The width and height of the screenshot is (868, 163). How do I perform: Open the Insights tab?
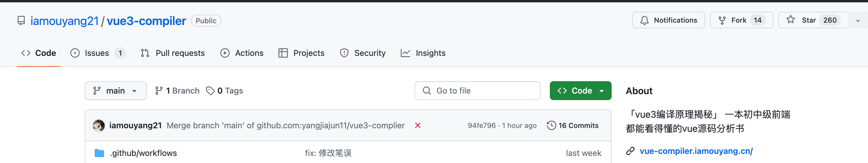pos(423,53)
